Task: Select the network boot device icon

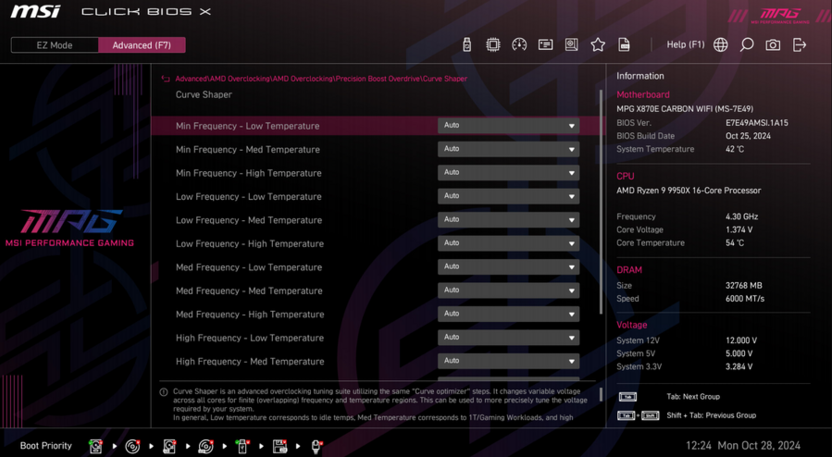Action: click(316, 446)
